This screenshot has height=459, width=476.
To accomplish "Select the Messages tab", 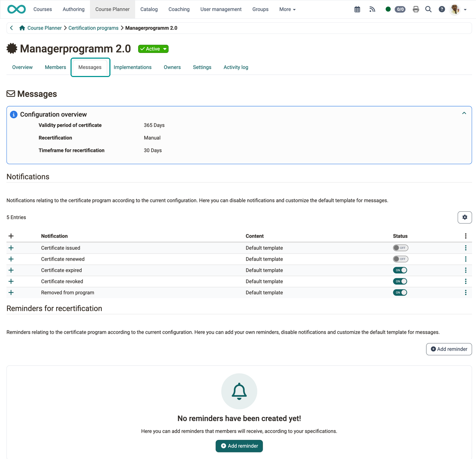I will (90, 67).
